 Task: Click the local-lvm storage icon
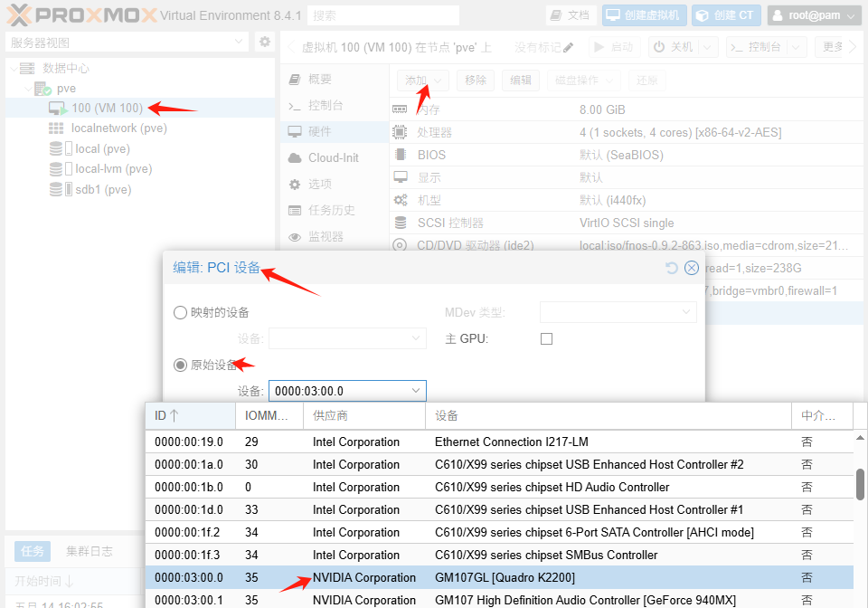click(61, 169)
